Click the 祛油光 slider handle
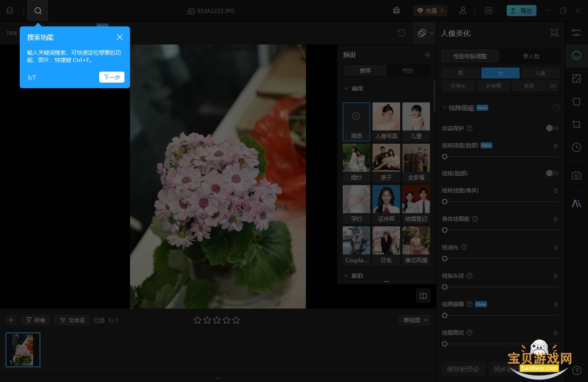588x382 pixels. point(445,258)
